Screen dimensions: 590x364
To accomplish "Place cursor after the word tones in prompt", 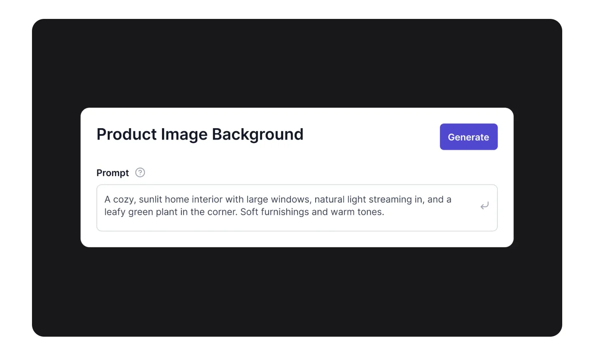I will coord(384,212).
